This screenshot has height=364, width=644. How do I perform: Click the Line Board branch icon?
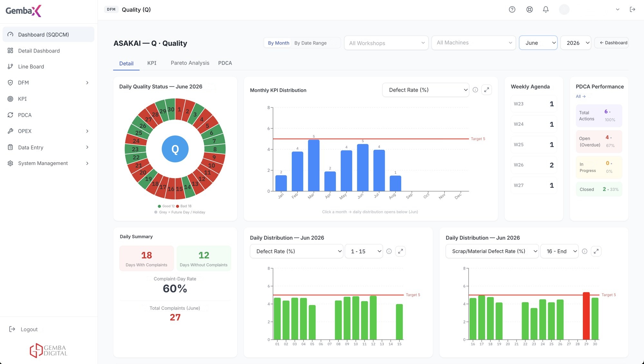coord(10,66)
